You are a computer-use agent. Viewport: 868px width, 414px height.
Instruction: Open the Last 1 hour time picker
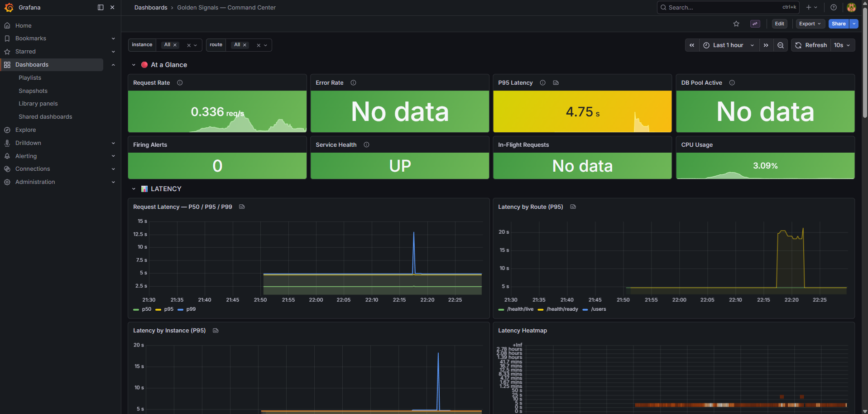729,45
